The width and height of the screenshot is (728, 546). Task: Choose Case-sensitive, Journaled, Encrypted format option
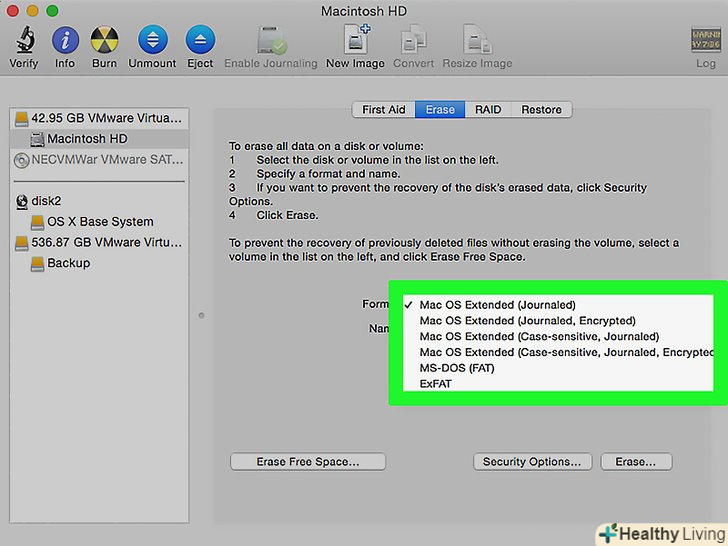click(558, 352)
